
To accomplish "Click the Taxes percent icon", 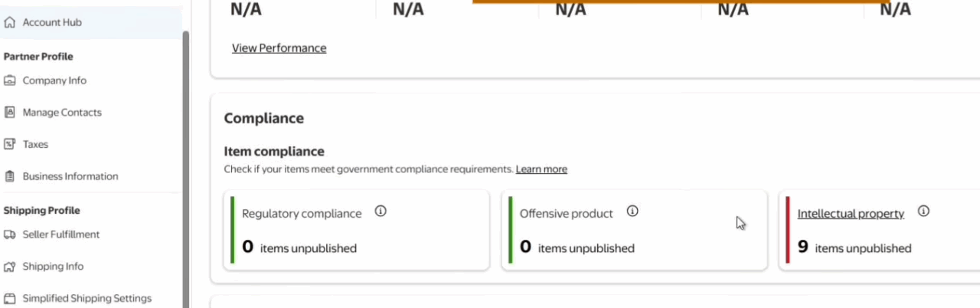I will pos(10,144).
